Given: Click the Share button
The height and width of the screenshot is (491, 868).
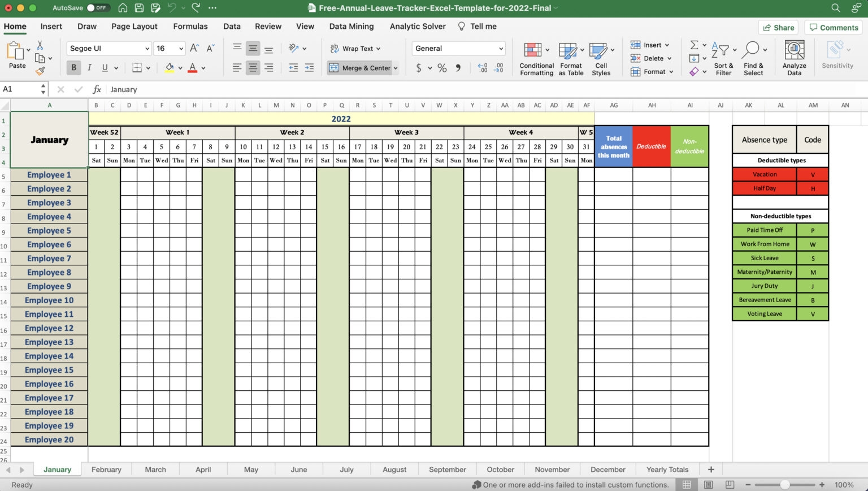Looking at the screenshot, I should point(778,27).
